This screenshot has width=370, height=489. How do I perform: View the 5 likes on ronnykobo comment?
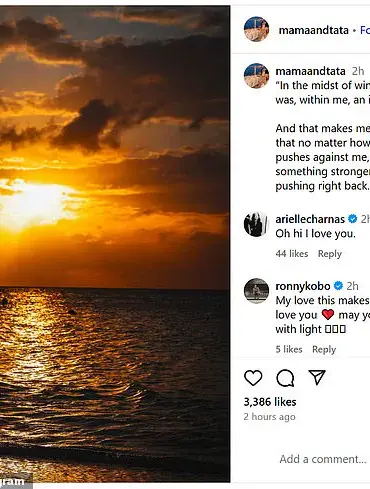click(x=289, y=349)
